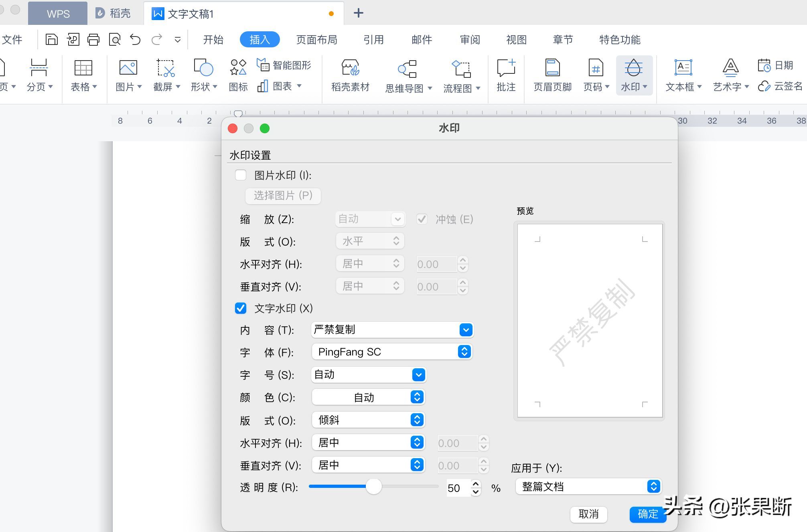Open the 字体 PingFang SC font dropdown

(392, 352)
